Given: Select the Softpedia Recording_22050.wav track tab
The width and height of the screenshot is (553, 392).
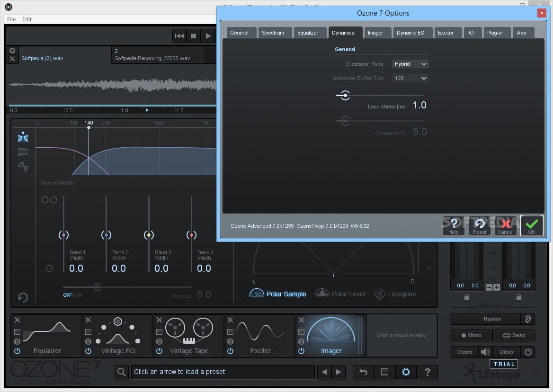Looking at the screenshot, I should [x=158, y=55].
